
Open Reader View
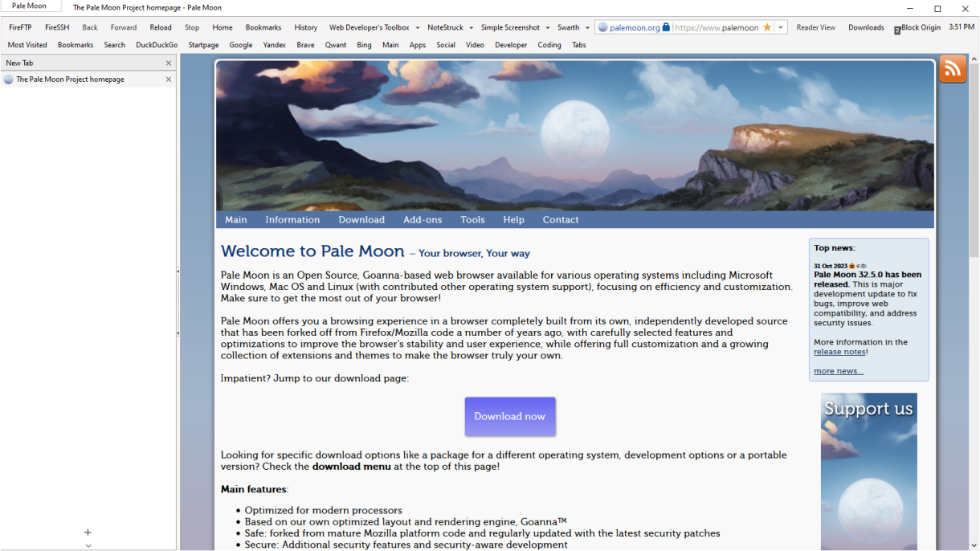tap(816, 27)
